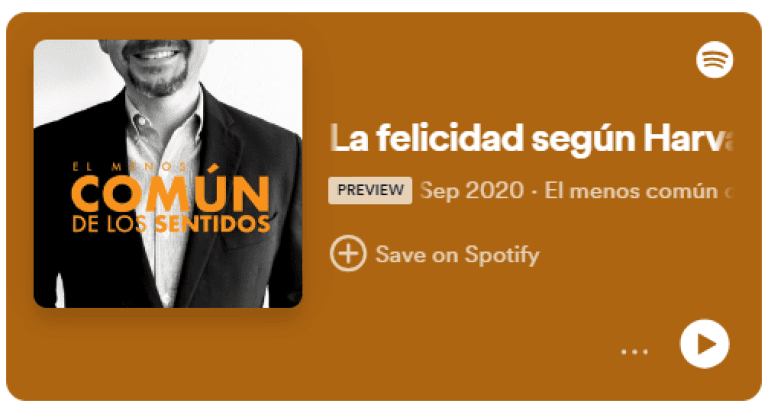Click the PREVIEW badge

pyautogui.click(x=370, y=191)
